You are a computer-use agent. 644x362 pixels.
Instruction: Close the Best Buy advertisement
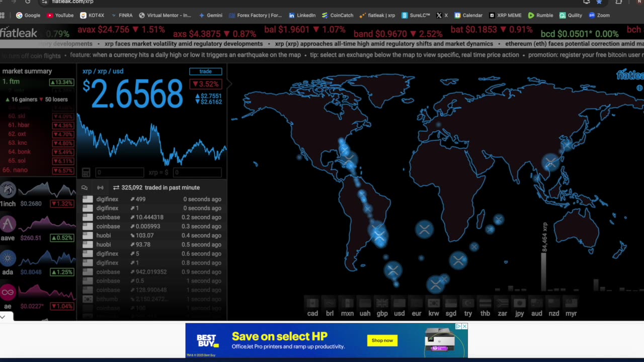(x=464, y=326)
